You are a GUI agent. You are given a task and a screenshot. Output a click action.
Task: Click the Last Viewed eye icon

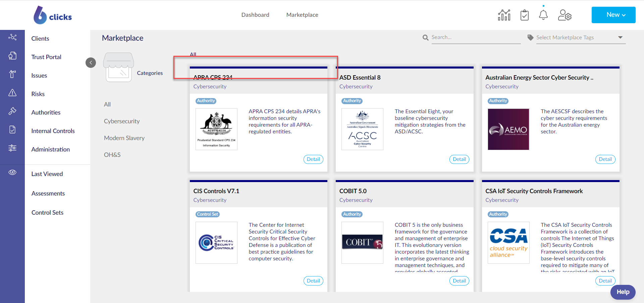12,172
